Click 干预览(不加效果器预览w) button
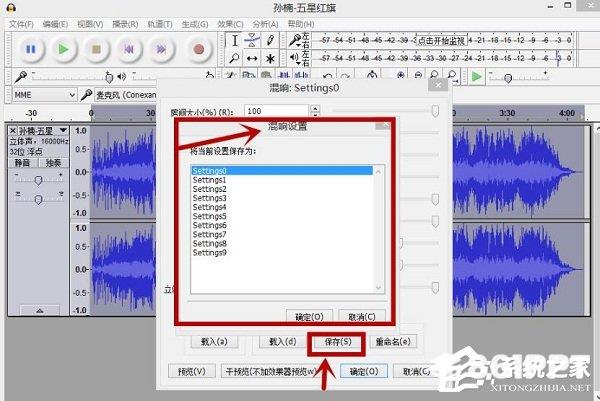 tap(270, 371)
